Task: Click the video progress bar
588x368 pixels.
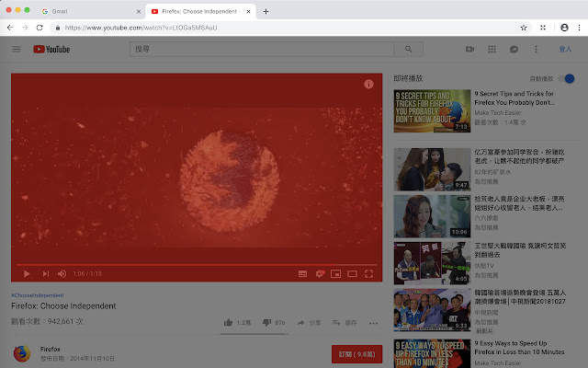Action: (x=197, y=265)
